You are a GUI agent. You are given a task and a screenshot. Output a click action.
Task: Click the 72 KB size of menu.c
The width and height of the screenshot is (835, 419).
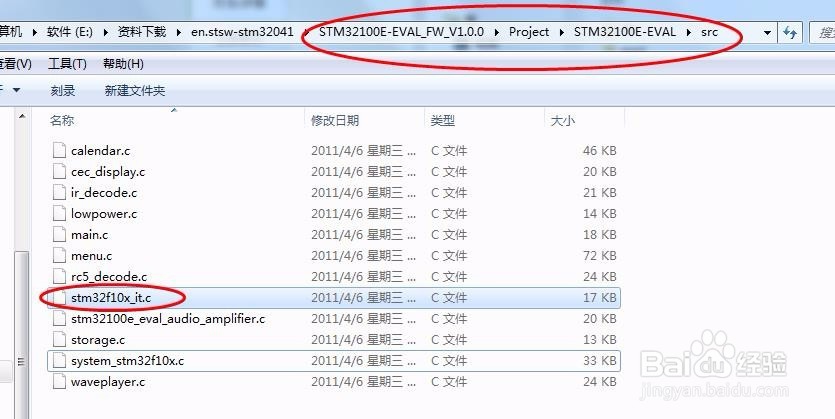pyautogui.click(x=600, y=256)
